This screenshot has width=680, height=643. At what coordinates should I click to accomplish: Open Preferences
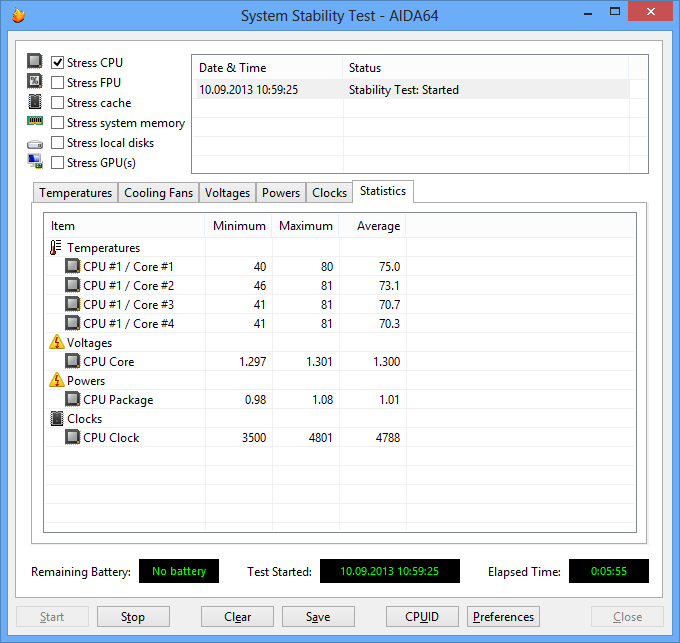click(x=503, y=617)
